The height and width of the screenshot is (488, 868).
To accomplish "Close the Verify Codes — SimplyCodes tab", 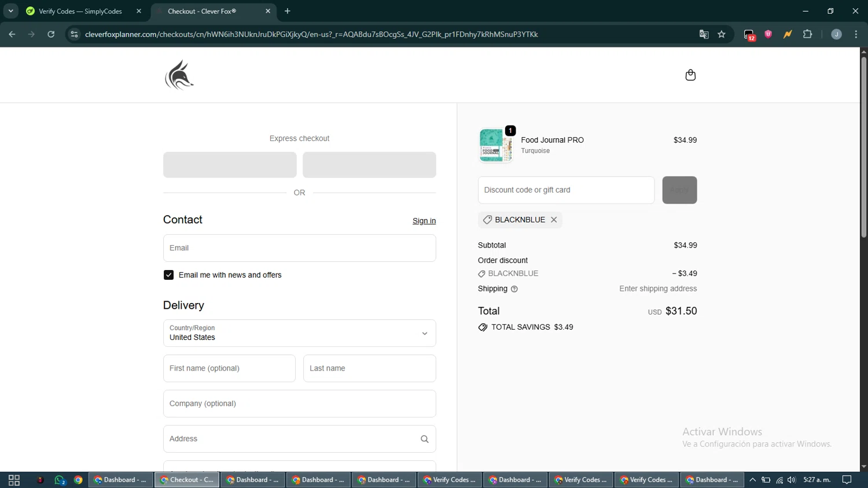I will 139,11.
